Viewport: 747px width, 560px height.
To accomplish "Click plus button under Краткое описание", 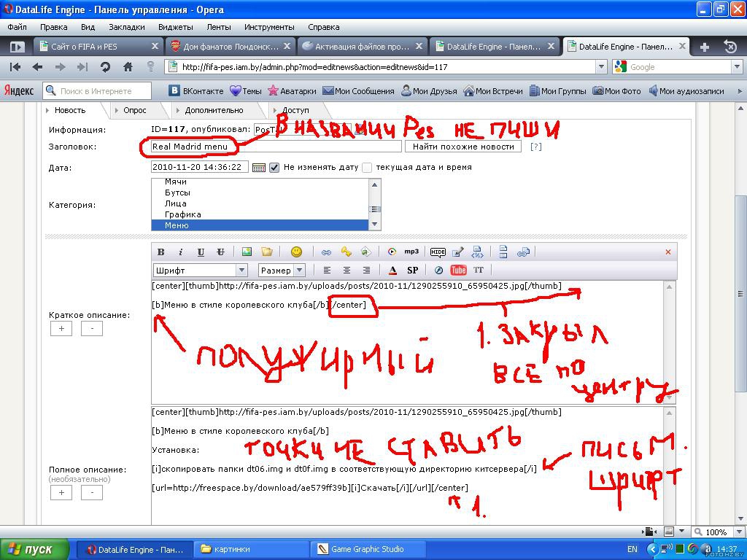I will click(61, 329).
